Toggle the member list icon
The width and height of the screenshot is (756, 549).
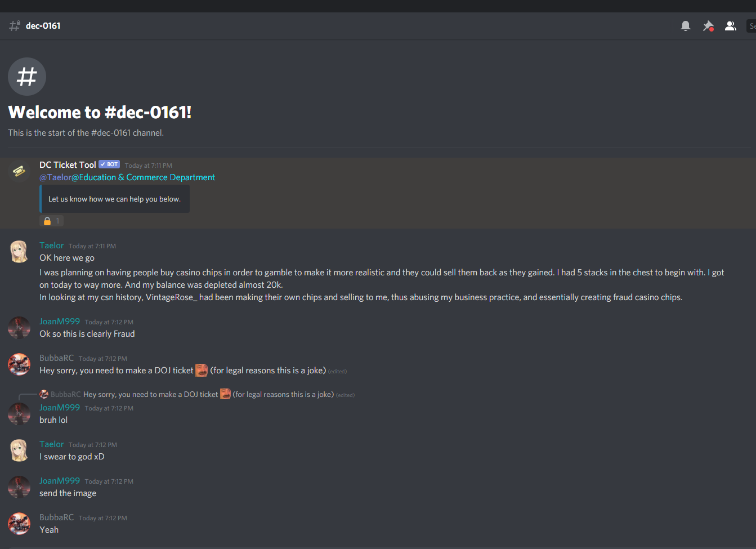730,26
